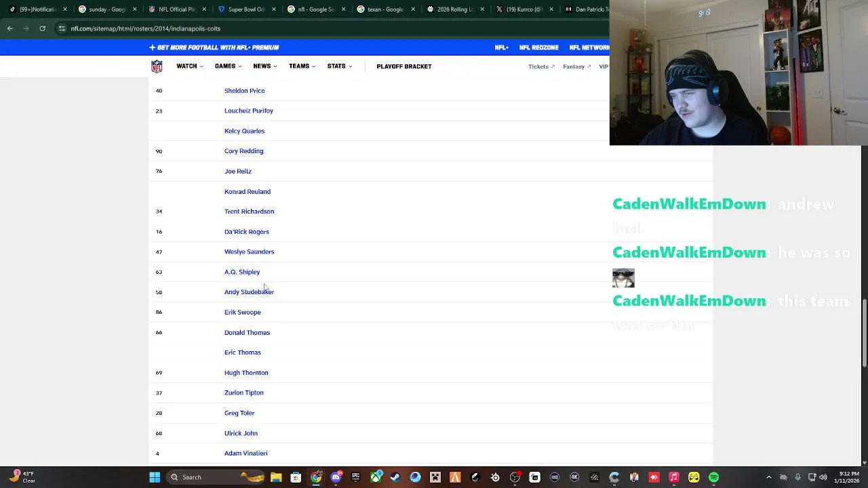Expand the GAMES dropdown menu
Viewport: 868px width, 488px height.
[228, 66]
